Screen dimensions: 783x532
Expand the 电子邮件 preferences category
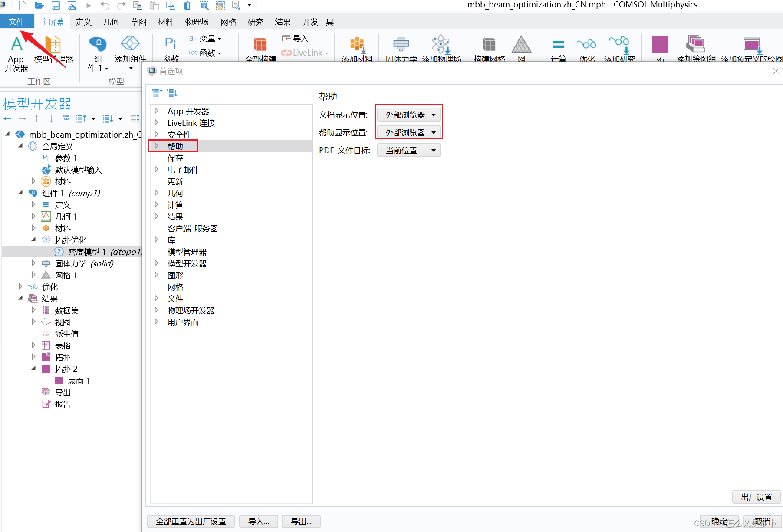tap(157, 170)
